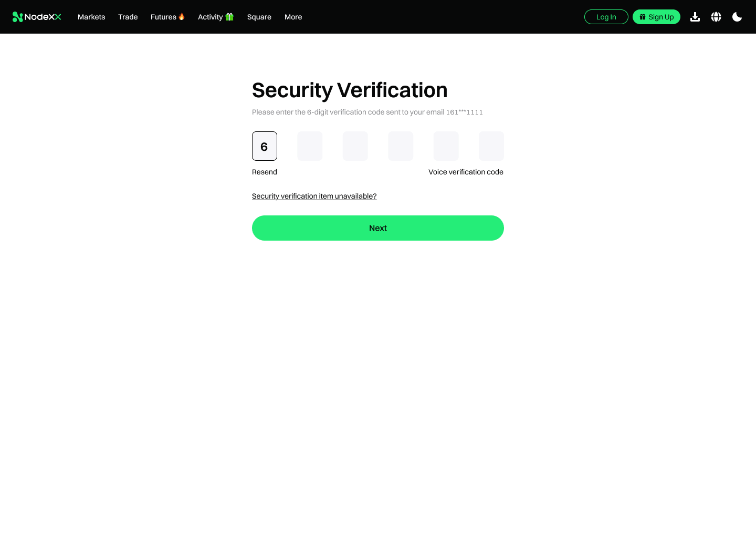Screen dimensions: 756x538
Task: Open the Square menu item
Action: [x=259, y=17]
